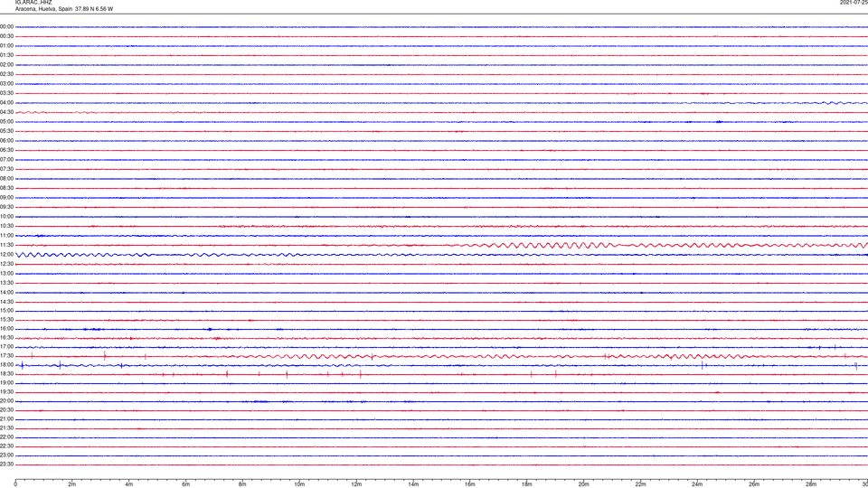Click the 07:00 row label
The width and height of the screenshot is (868, 488).
[6, 160]
